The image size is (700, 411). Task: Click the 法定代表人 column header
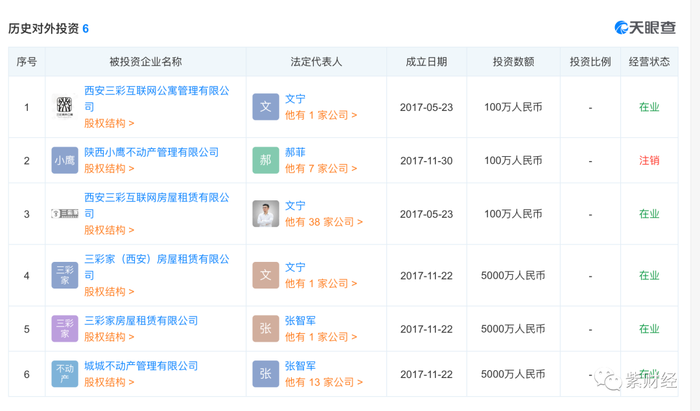316,62
